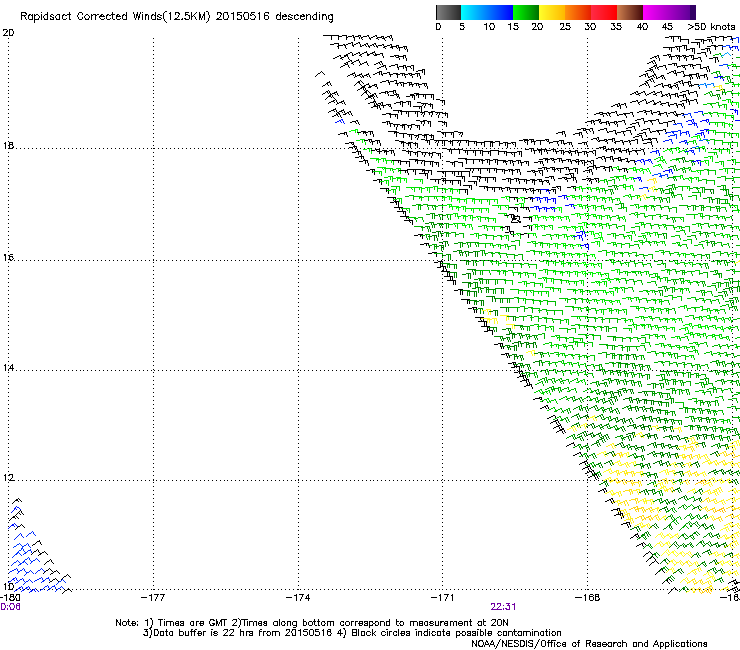Click the 'NOAA/NESDIS/Office of Research and Applications' credit
The height and width of the screenshot is (650, 740).
pos(589,644)
